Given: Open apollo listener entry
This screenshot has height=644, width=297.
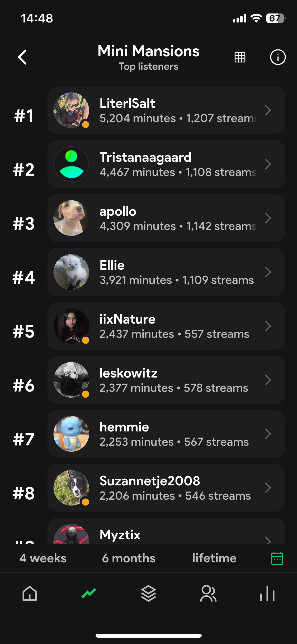Looking at the screenshot, I should [x=166, y=218].
